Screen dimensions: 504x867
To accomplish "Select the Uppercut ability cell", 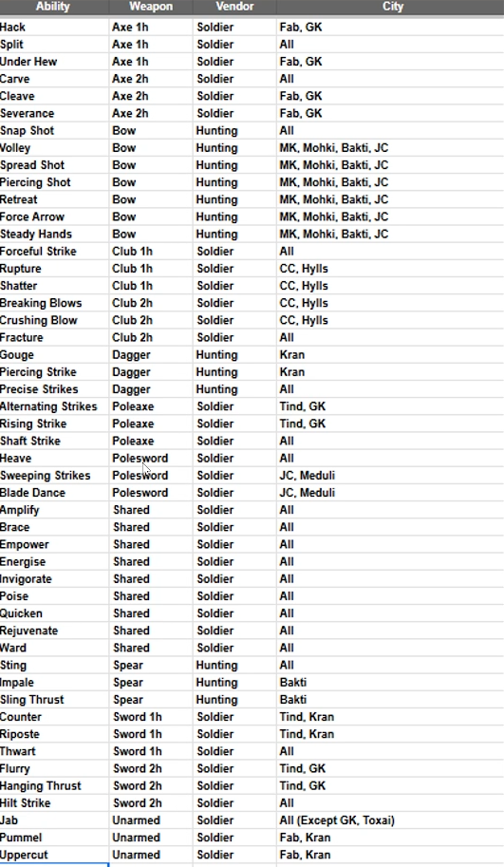I will (53, 855).
